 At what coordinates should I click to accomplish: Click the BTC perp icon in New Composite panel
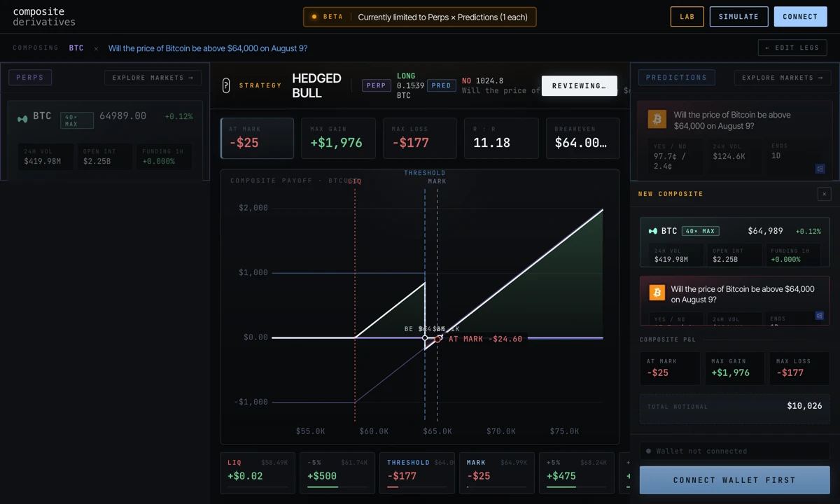pyautogui.click(x=653, y=231)
